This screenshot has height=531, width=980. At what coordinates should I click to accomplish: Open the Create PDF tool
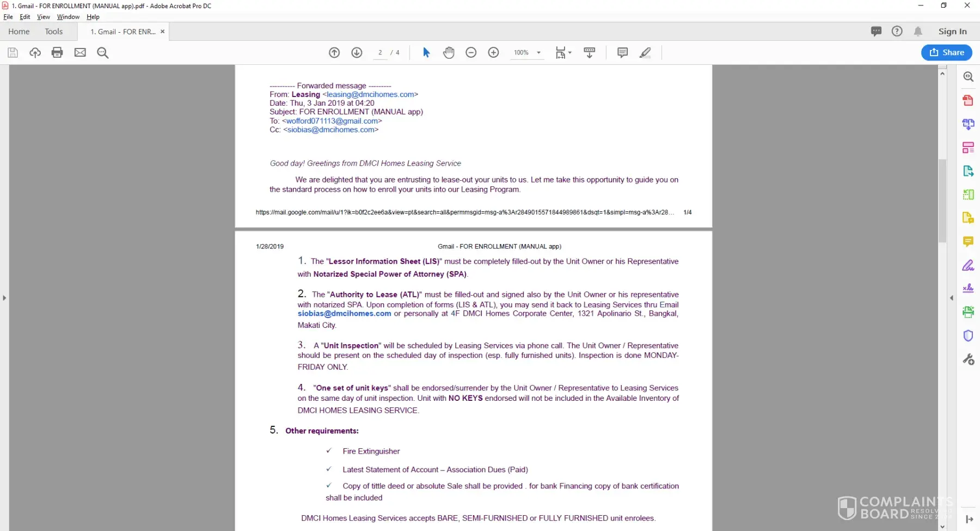[968, 100]
